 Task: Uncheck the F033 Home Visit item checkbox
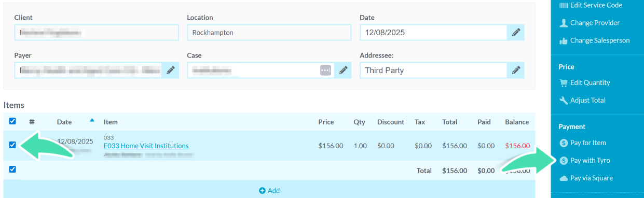tap(12, 145)
